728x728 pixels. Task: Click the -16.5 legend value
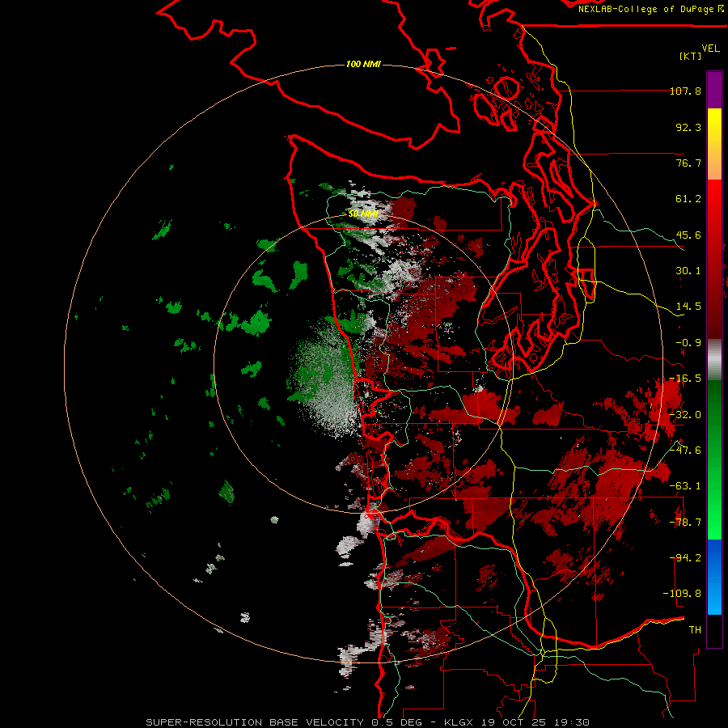tap(685, 379)
